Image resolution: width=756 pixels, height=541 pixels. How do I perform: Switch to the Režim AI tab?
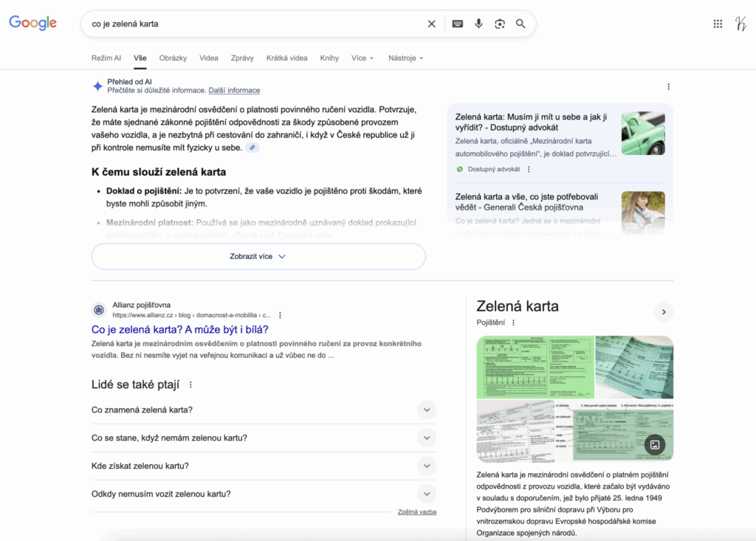click(x=106, y=58)
